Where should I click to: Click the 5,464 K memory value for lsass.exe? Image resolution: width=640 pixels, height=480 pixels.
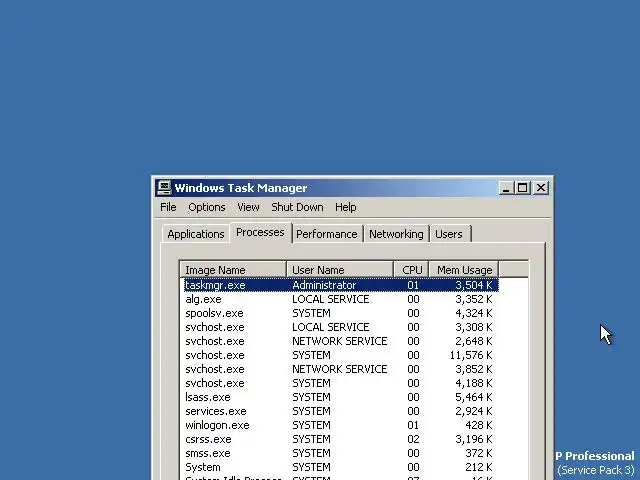click(x=473, y=397)
